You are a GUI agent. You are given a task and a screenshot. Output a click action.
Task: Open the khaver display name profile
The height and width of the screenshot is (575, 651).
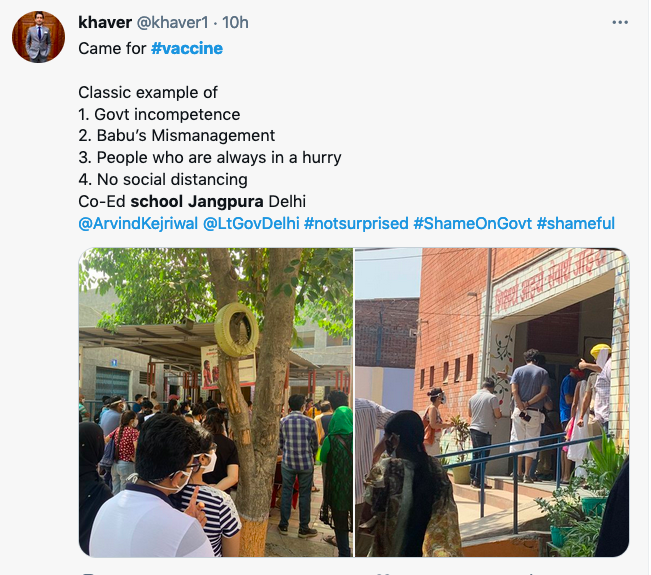click(105, 22)
